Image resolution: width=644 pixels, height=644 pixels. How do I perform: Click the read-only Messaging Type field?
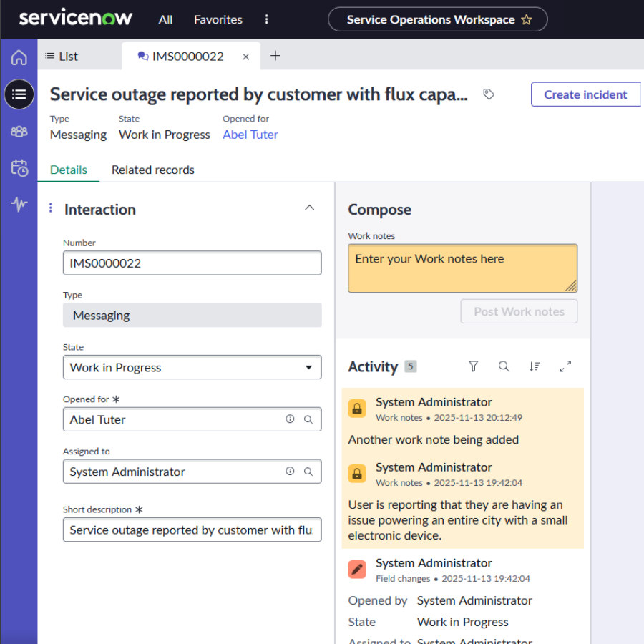click(192, 315)
